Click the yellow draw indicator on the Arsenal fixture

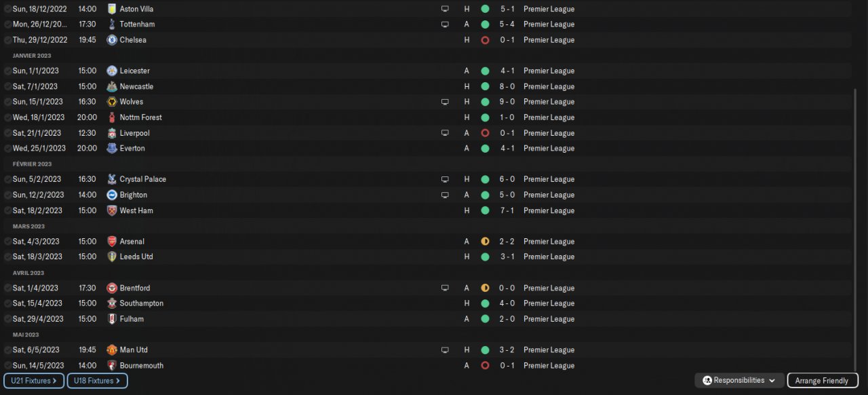(x=485, y=242)
